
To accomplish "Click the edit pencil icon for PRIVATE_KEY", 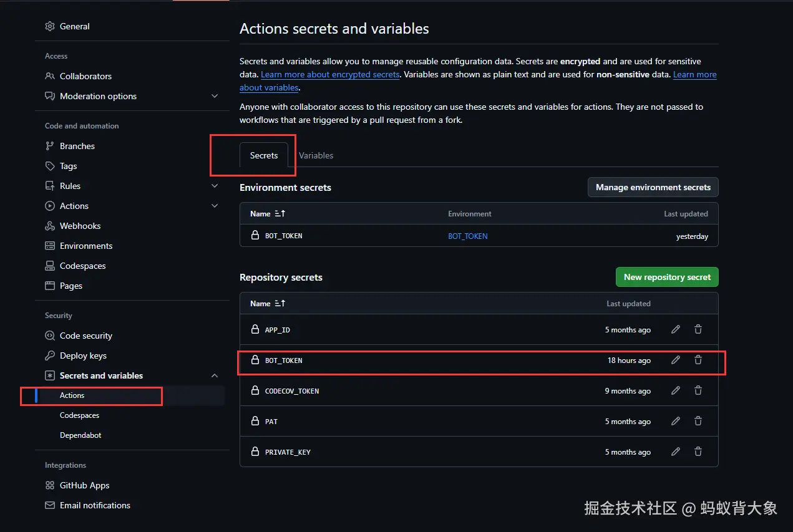I will point(676,452).
